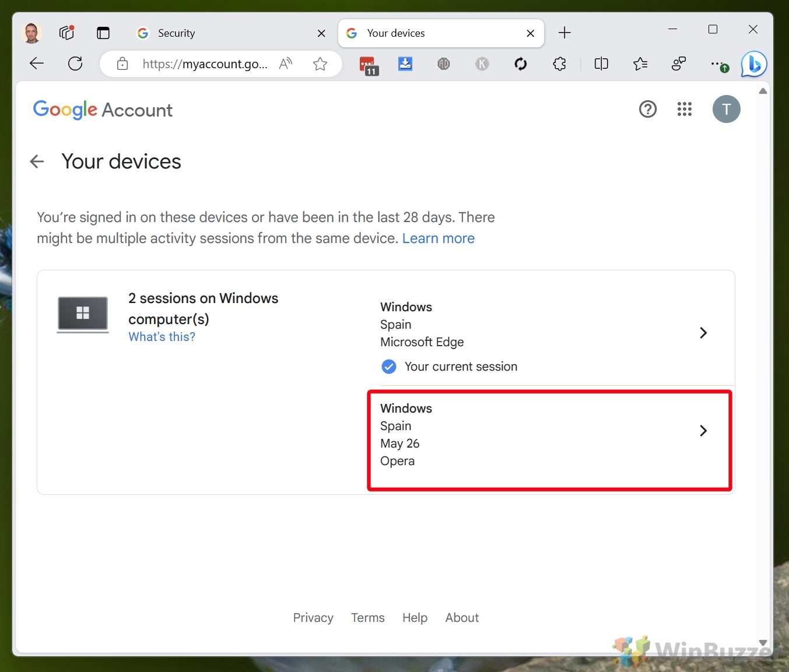Open the Privacy footer link
Image resolution: width=789 pixels, height=672 pixels.
click(x=313, y=618)
